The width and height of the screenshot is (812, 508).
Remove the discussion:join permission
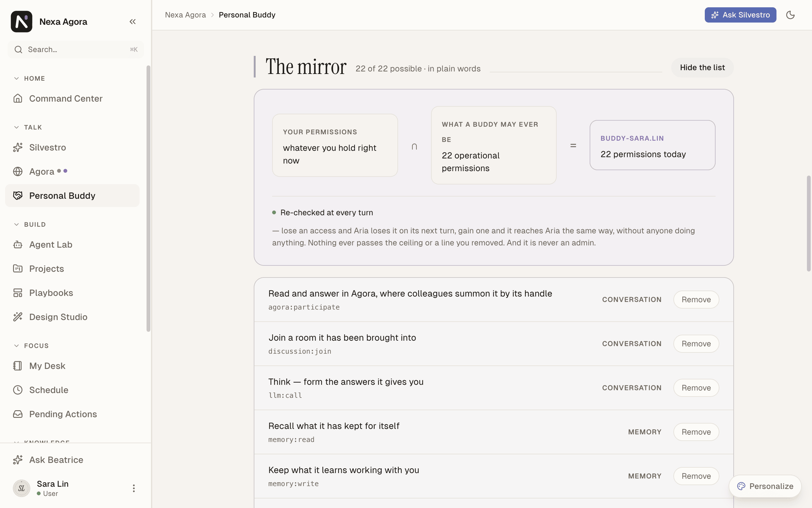696,343
